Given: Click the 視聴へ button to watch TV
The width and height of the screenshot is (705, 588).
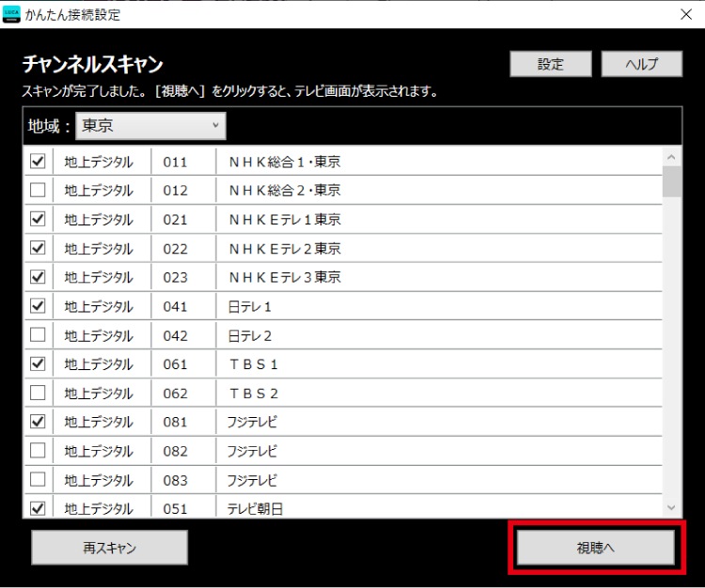Looking at the screenshot, I should 595,547.
